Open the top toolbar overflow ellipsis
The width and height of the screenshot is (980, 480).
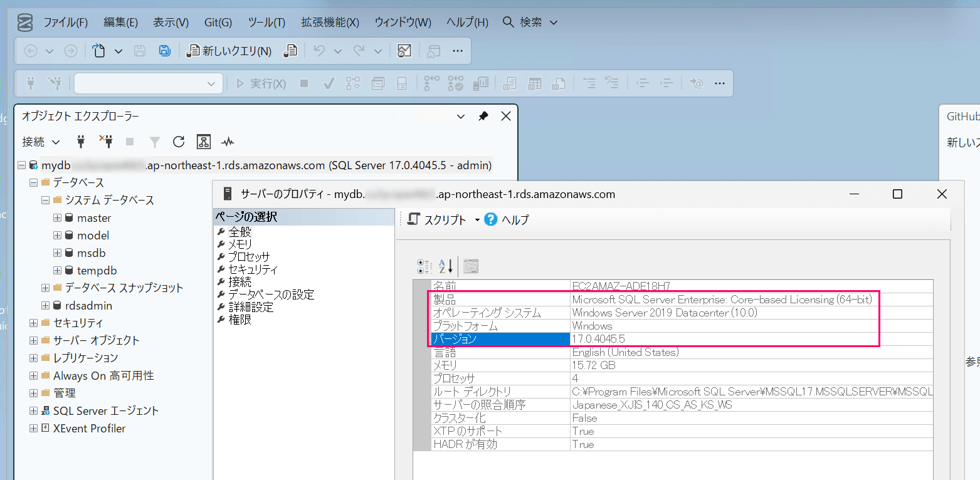coord(458,51)
